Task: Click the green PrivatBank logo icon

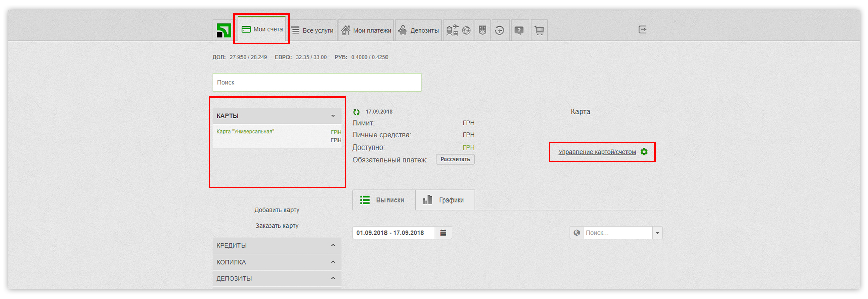Action: 223,30
